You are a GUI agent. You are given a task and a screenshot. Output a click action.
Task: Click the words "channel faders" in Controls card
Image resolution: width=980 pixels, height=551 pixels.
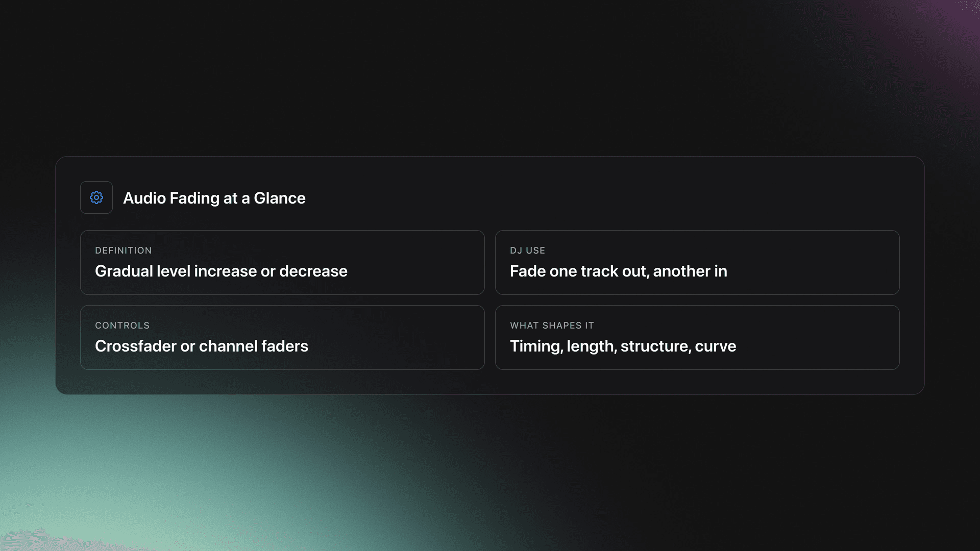pyautogui.click(x=253, y=346)
